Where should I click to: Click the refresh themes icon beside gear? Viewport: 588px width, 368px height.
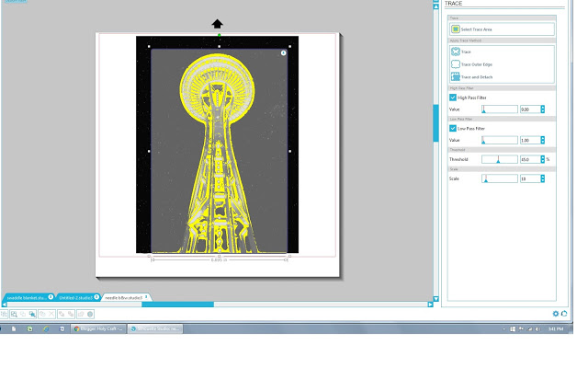click(x=564, y=314)
